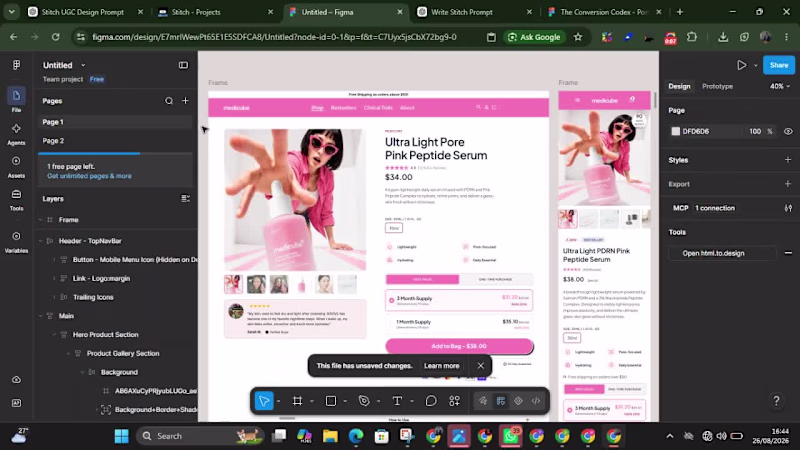Open MCP connection settings icon
The height and width of the screenshot is (450, 800).
tap(788, 208)
